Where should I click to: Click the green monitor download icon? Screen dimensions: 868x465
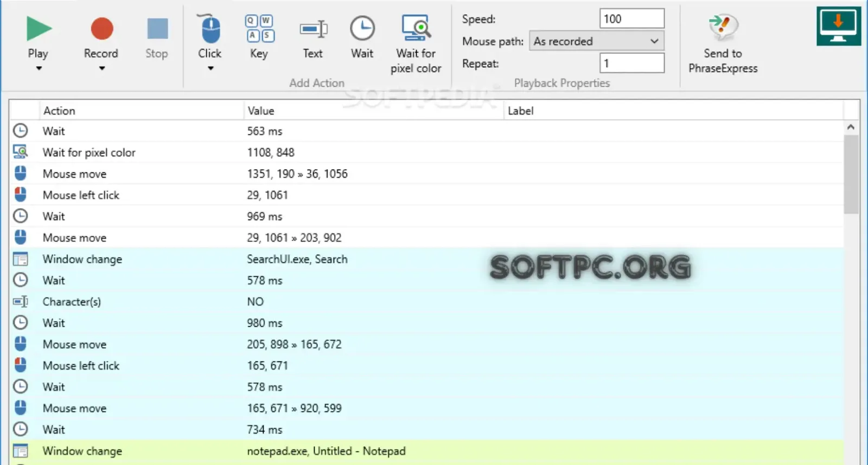tap(838, 26)
